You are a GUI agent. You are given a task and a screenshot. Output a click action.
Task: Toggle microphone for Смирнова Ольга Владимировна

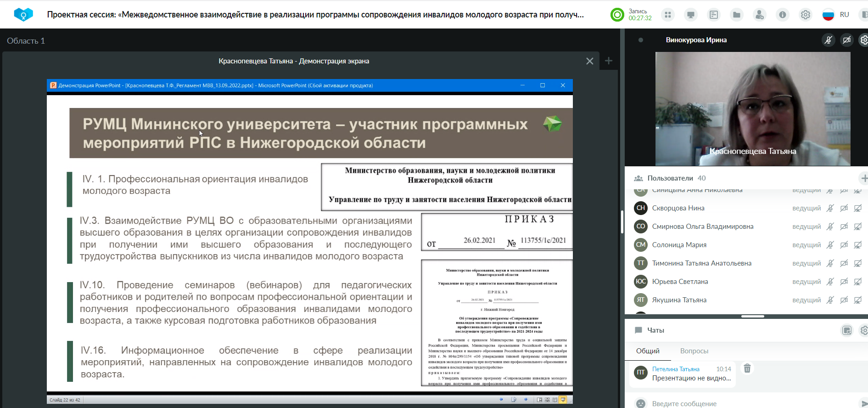click(830, 227)
